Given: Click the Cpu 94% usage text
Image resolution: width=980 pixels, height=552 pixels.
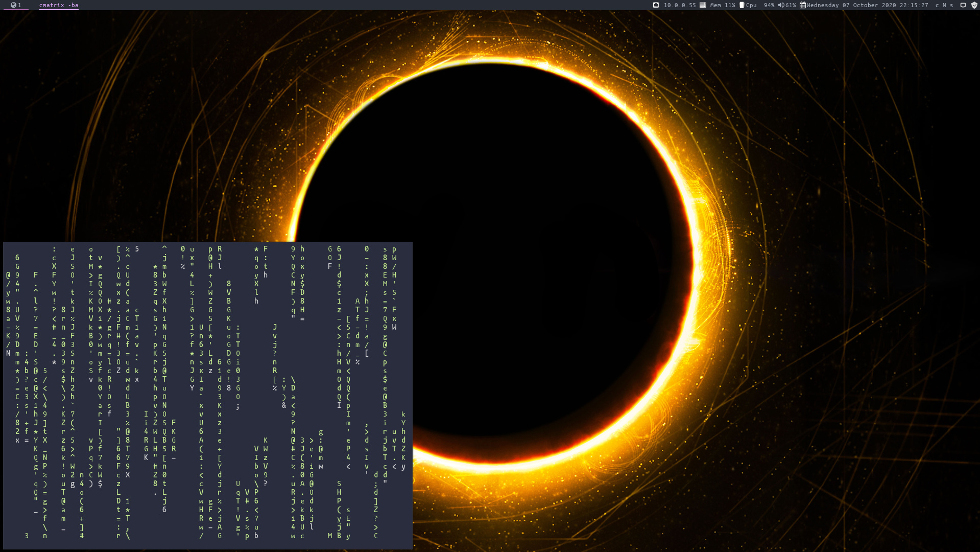Looking at the screenshot, I should pyautogui.click(x=760, y=5).
